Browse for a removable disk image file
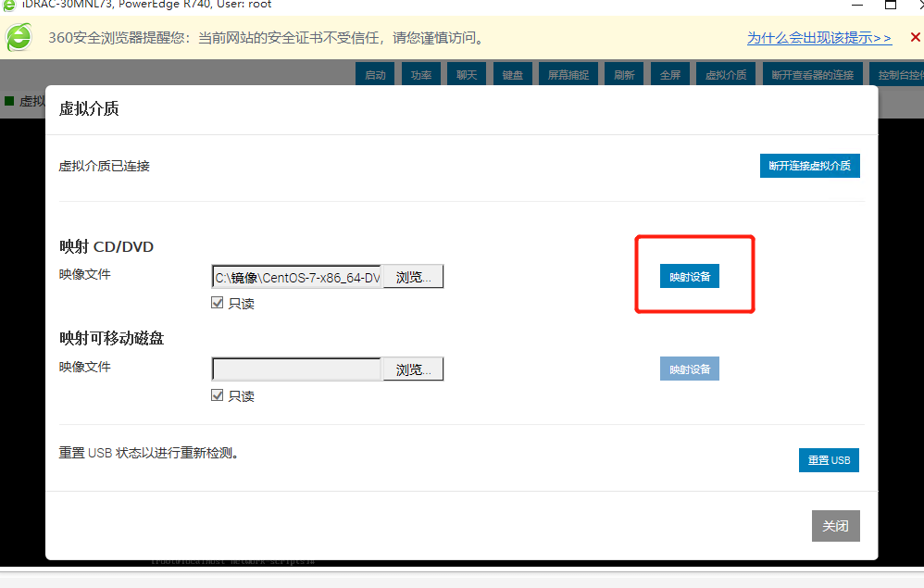The image size is (924, 588). (413, 369)
